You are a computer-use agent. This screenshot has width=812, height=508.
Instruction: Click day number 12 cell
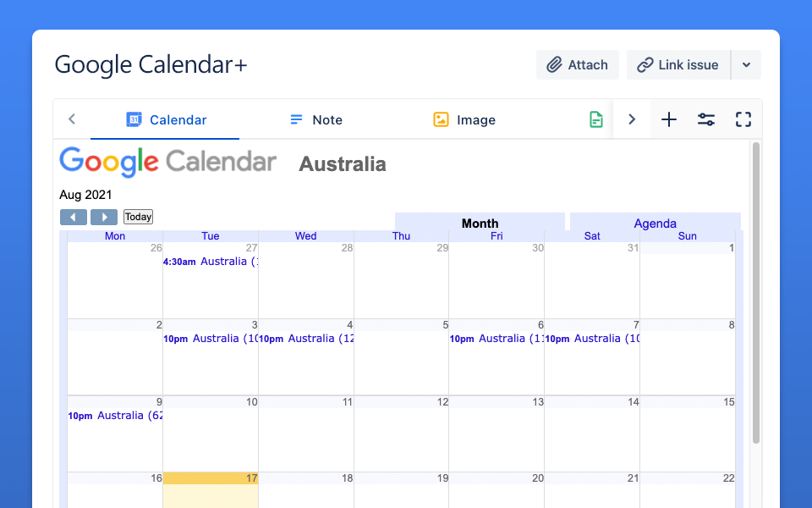[401, 433]
